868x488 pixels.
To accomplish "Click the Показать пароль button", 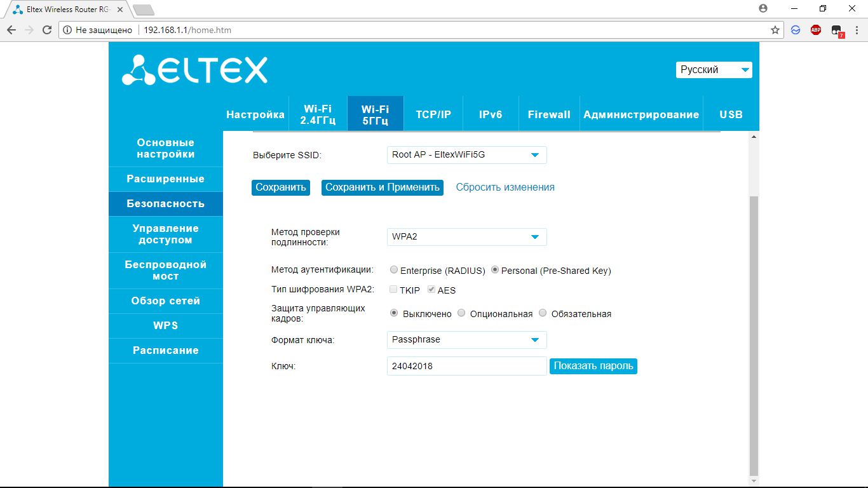I will (x=593, y=366).
